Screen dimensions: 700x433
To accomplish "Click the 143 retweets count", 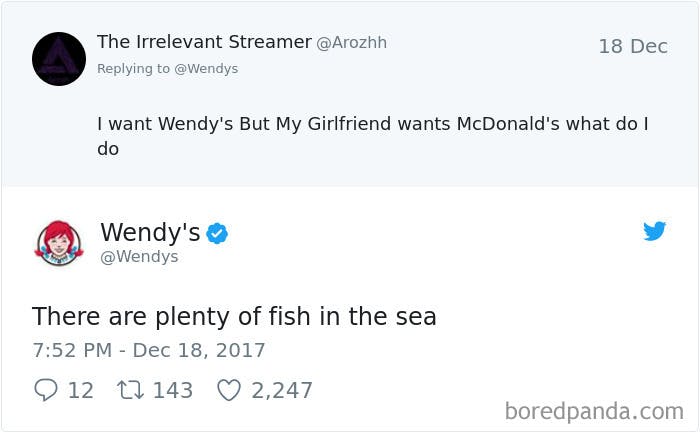I will coord(173,390).
